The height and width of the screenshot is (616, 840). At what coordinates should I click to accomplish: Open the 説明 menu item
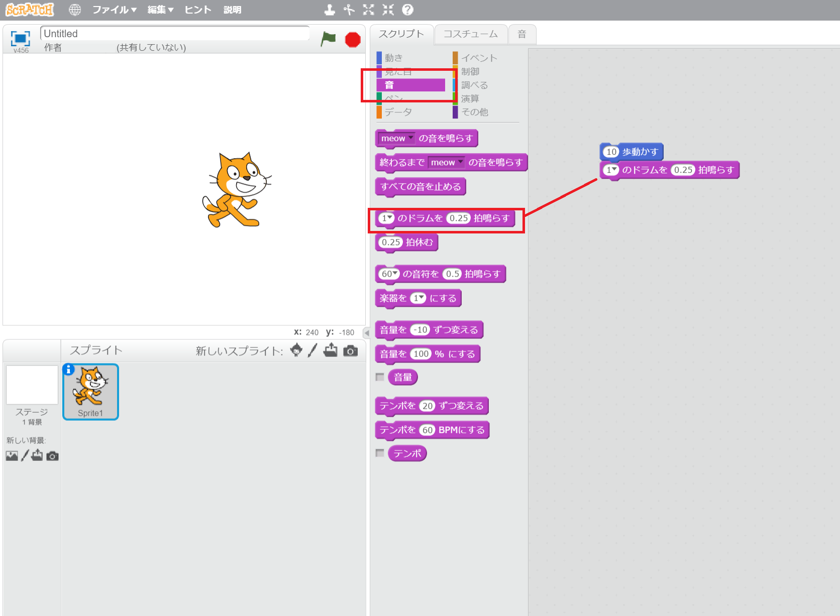pos(232,10)
